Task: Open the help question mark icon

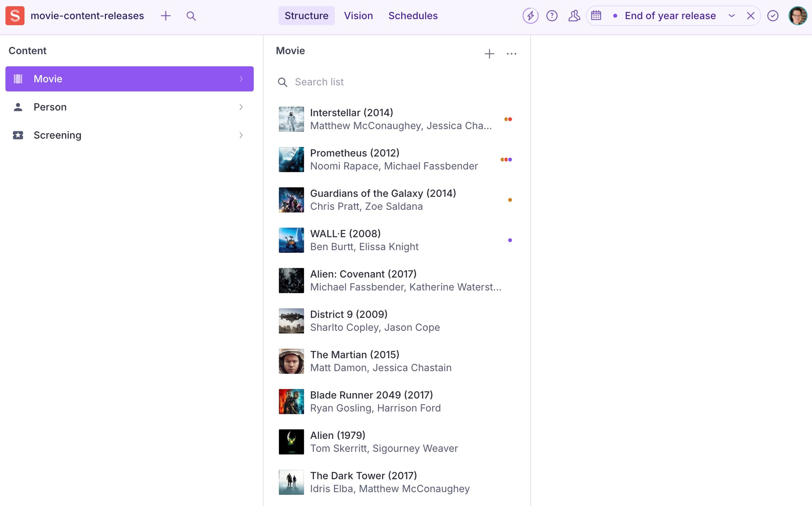Action: 552,16
